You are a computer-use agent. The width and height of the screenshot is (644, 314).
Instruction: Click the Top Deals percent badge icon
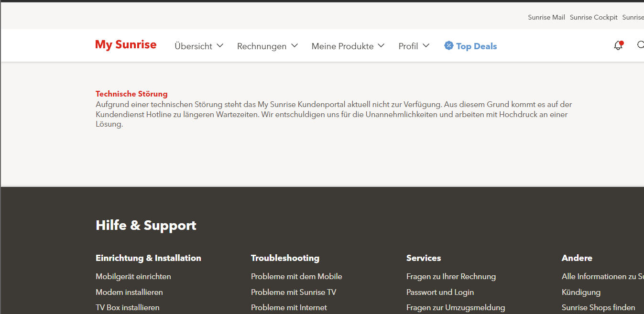[x=448, y=46]
